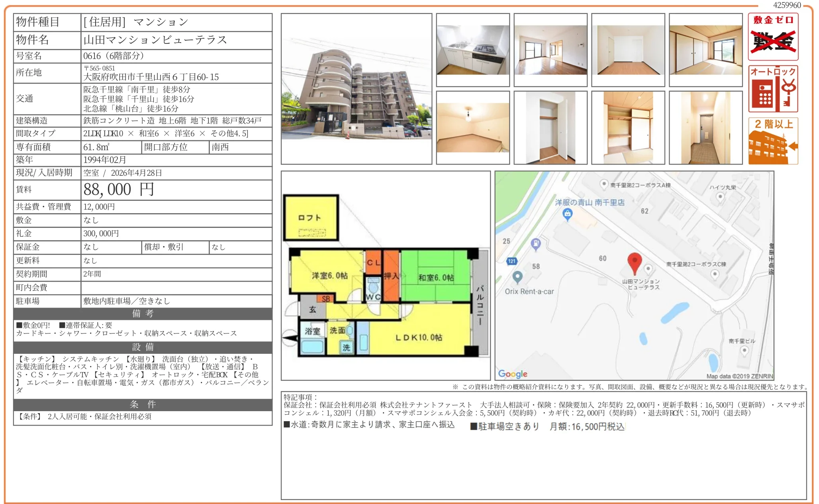Click the 2階以上 badge icon
The width and height of the screenshot is (819, 504).
click(773, 141)
